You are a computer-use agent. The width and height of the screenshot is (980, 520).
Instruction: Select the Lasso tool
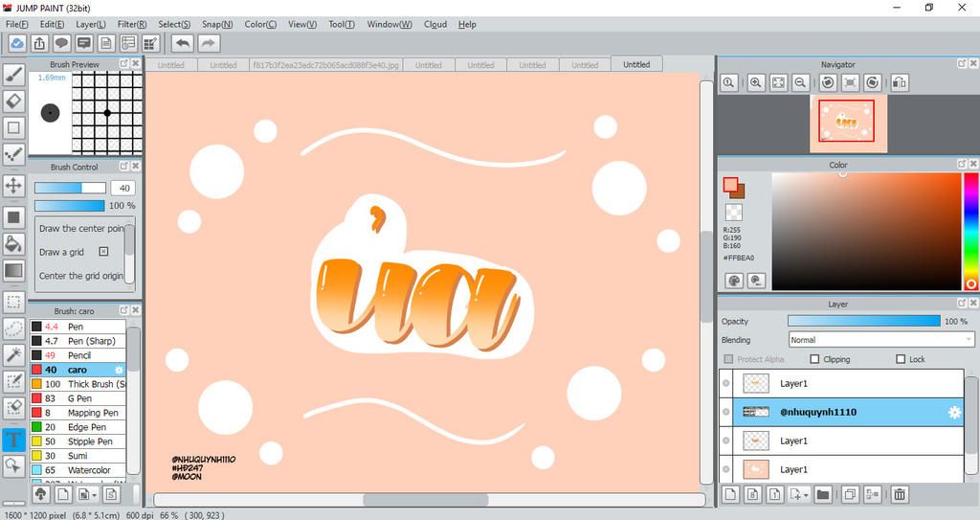(x=13, y=328)
